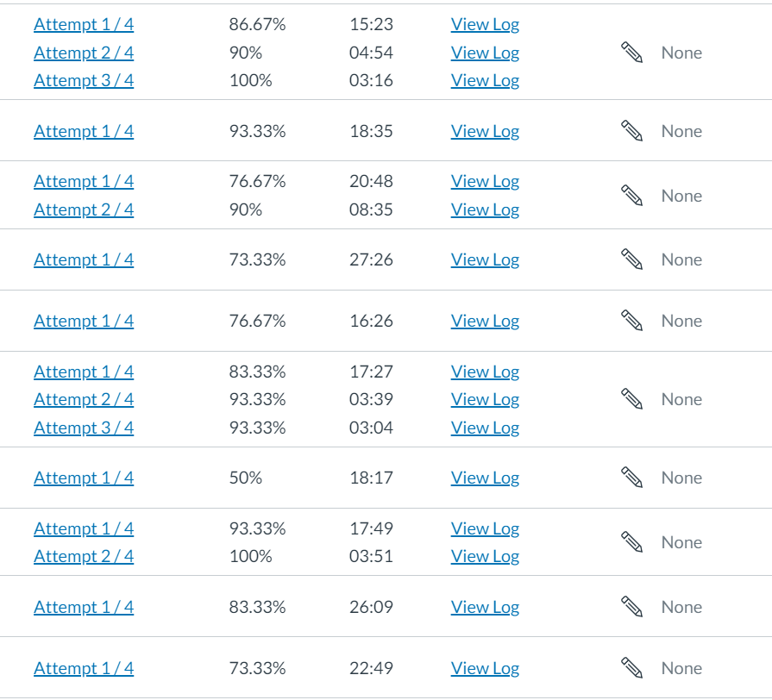Click the edit pencil in the 27:26 row

coord(632,259)
